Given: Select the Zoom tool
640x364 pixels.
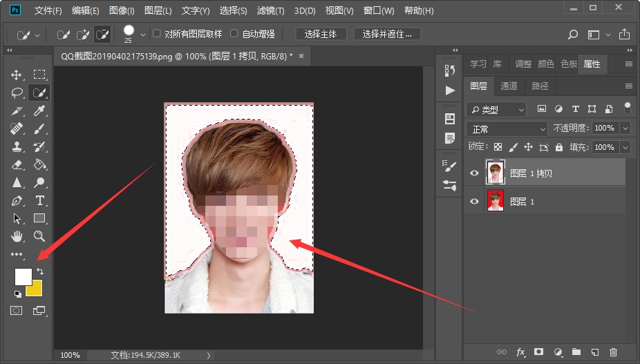Looking at the screenshot, I should 39,236.
